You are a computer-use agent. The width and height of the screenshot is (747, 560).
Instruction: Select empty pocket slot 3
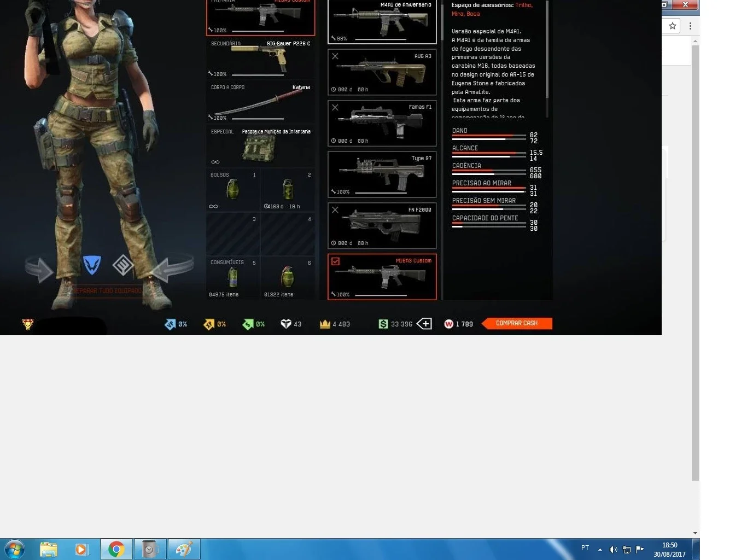(233, 234)
